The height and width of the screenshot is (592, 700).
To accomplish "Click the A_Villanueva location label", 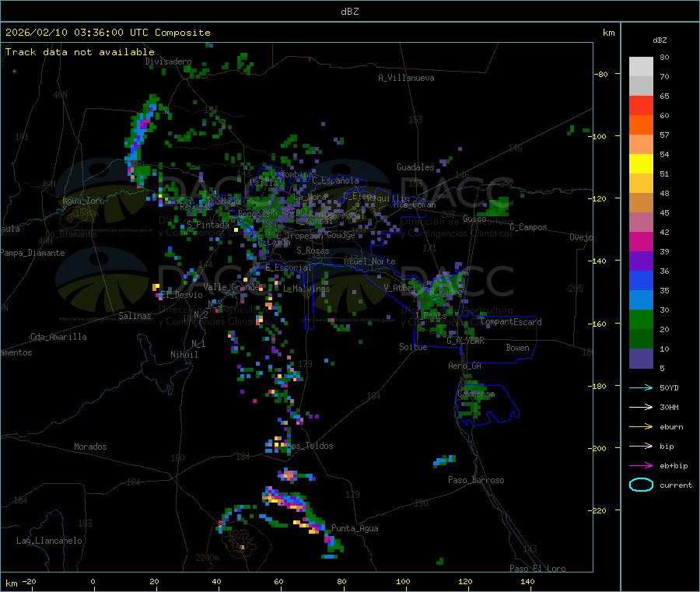I will [x=406, y=78].
